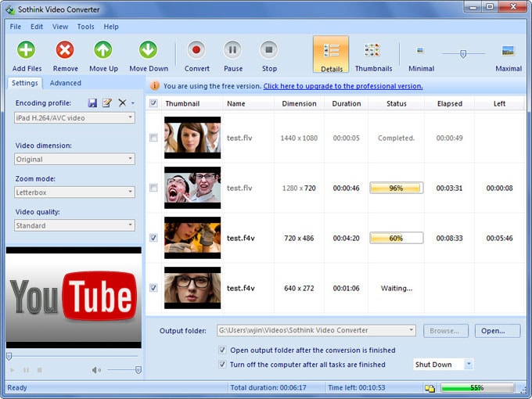Open the Shut Down action dropdown
This screenshot has width=532, height=399.
coord(469,365)
